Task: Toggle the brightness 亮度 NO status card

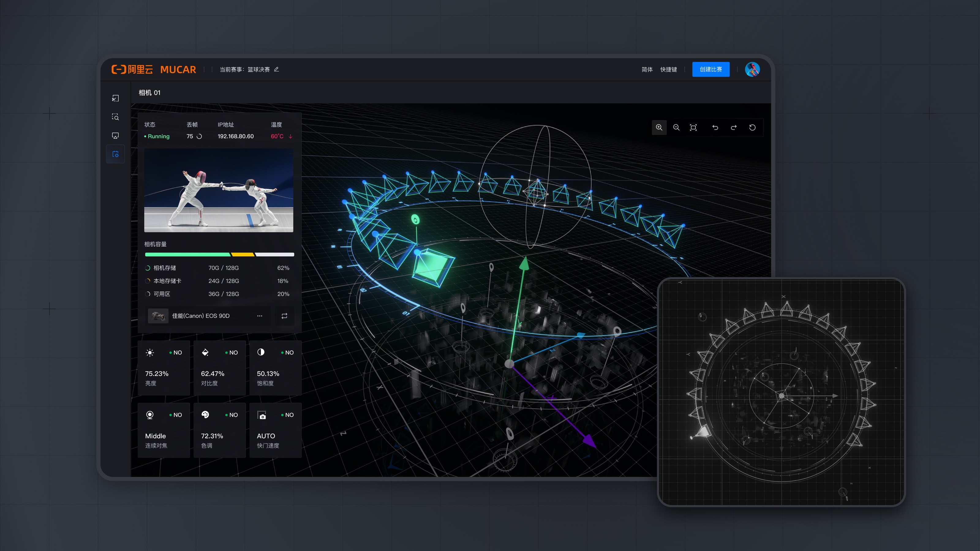Action: tap(164, 367)
